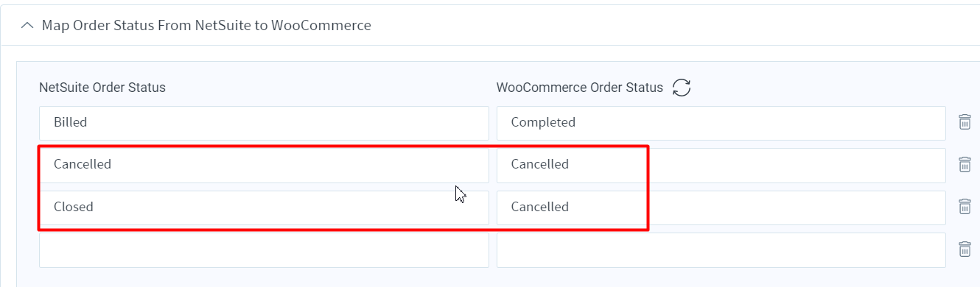Click the Map Order Status section title
The image size is (980, 287).
click(x=206, y=26)
